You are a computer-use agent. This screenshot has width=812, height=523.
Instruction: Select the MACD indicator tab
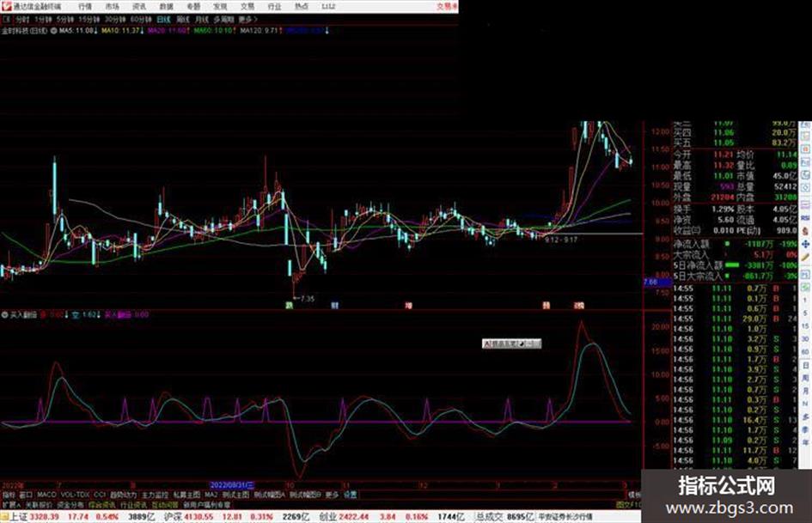[x=46, y=495]
